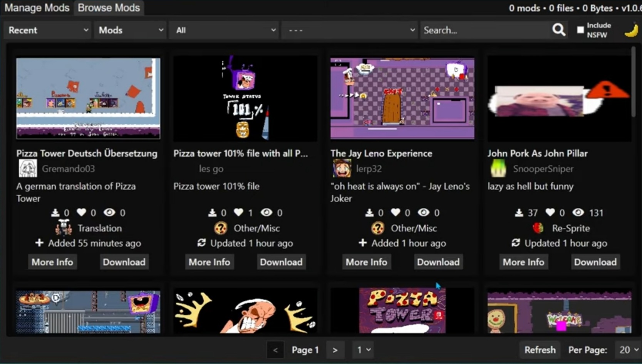Focus the Search input field
This screenshot has width=642, height=364.
pyautogui.click(x=486, y=30)
